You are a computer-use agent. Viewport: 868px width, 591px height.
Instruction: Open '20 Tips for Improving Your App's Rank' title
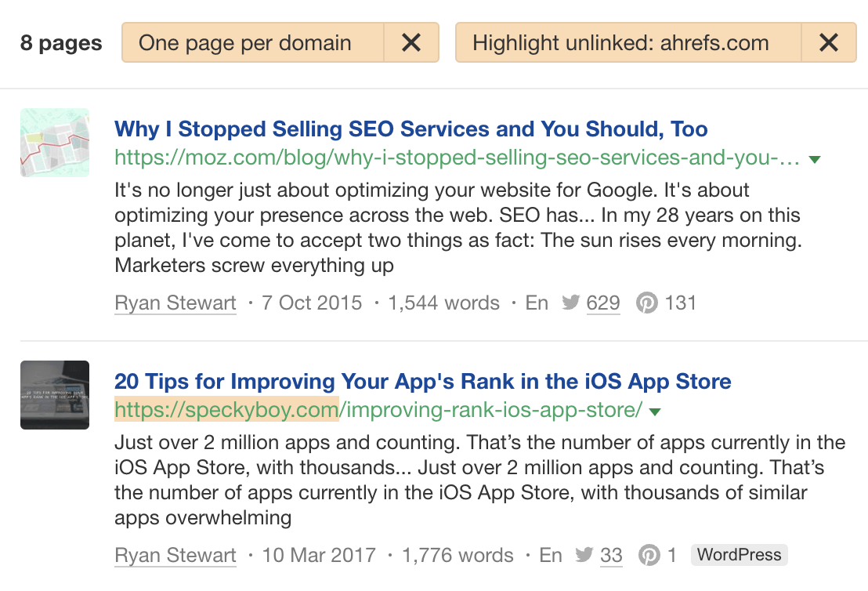[x=423, y=382]
